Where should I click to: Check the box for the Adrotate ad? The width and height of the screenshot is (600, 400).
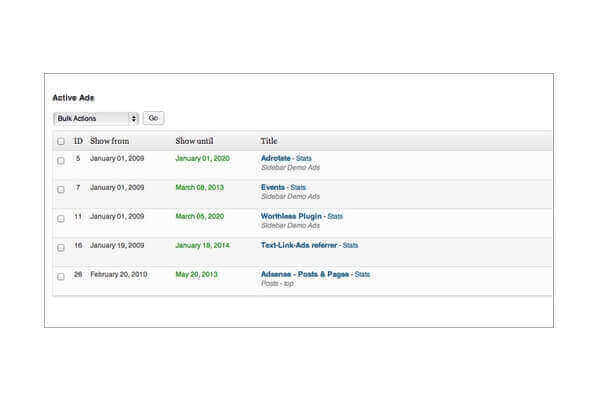(x=61, y=160)
